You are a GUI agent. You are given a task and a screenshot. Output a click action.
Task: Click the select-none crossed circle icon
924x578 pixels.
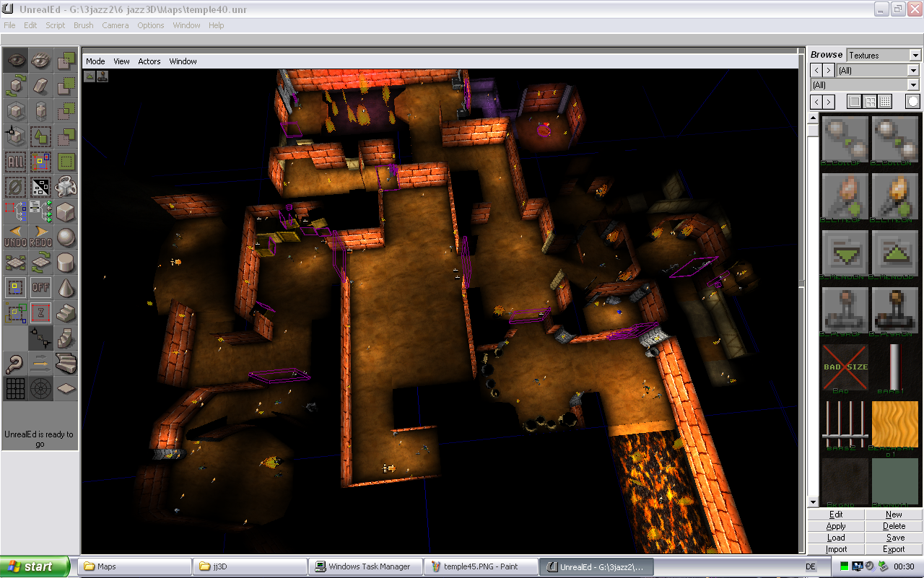[x=16, y=187]
